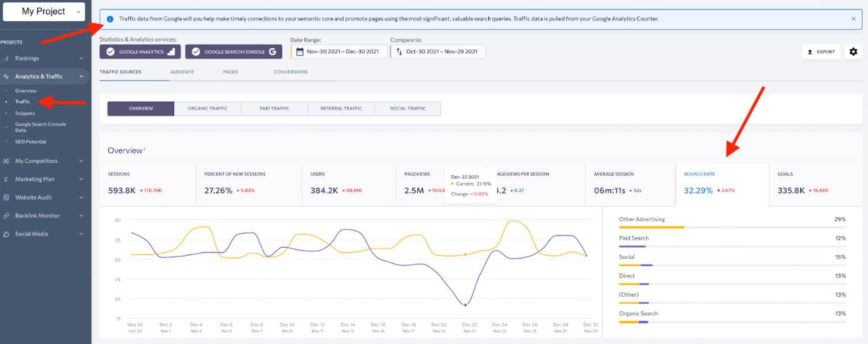
Task: Expand the Backlink Monitor chevron
Action: [x=81, y=216]
